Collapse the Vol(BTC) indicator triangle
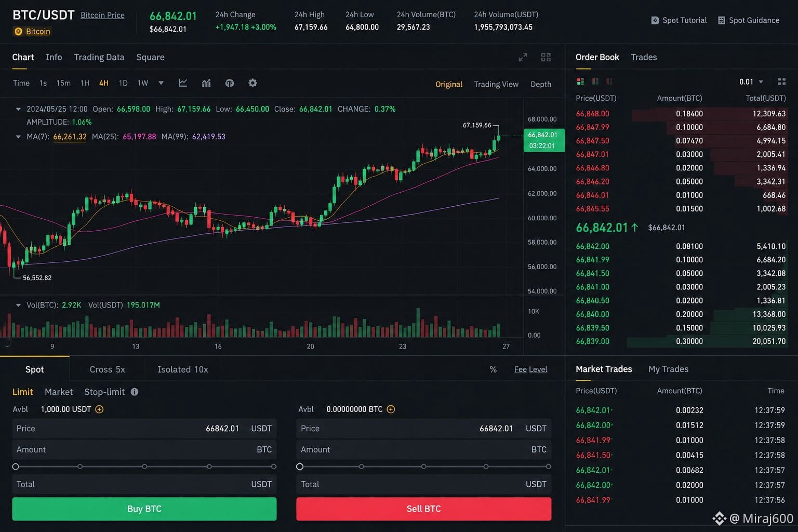Image resolution: width=798 pixels, height=532 pixels. 18,305
